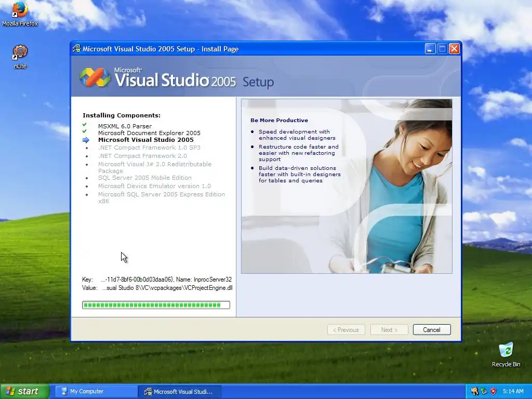Open the nLite desktop shortcut

click(20, 57)
